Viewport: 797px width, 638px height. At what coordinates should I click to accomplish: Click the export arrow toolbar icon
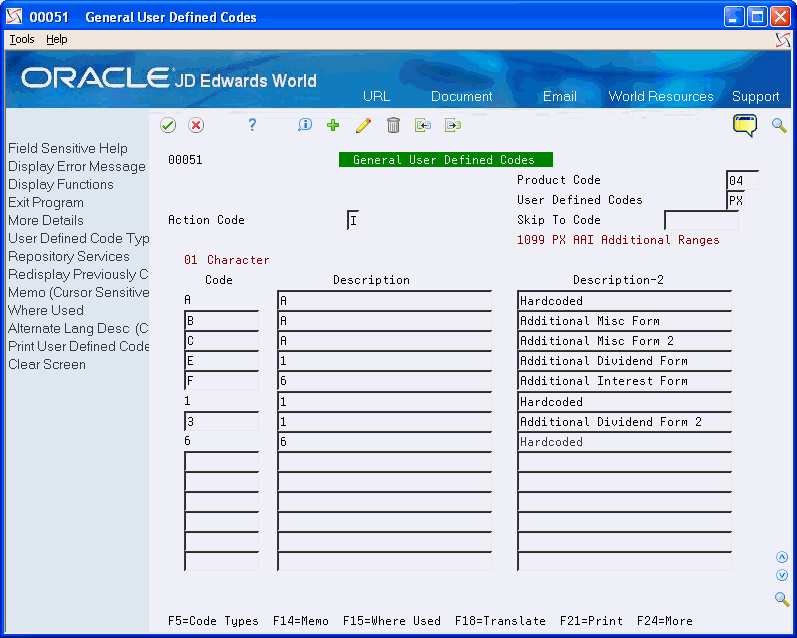pyautogui.click(x=452, y=125)
